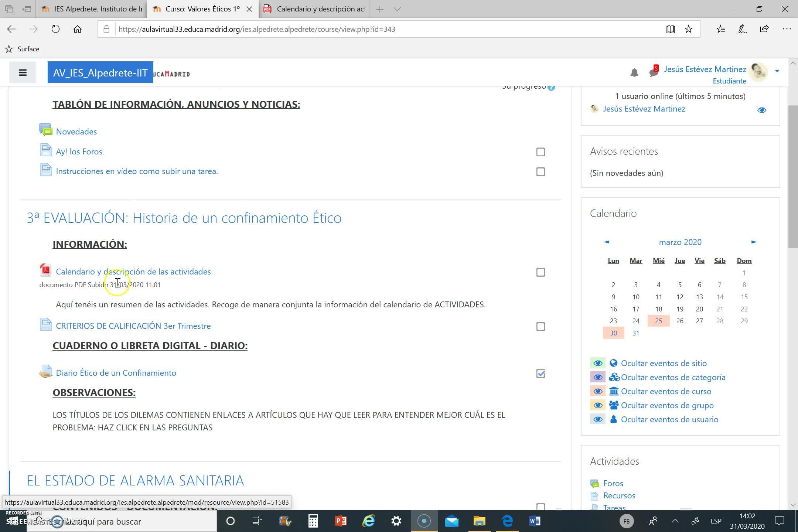Click the Diario Ético assignment icon
798x532 pixels.
pyautogui.click(x=46, y=372)
